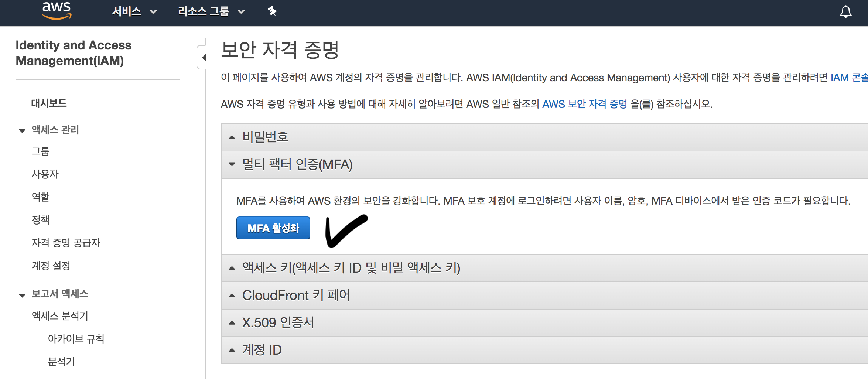Click the pin shortcut icon in top bar
868x379 pixels.
coord(272,11)
